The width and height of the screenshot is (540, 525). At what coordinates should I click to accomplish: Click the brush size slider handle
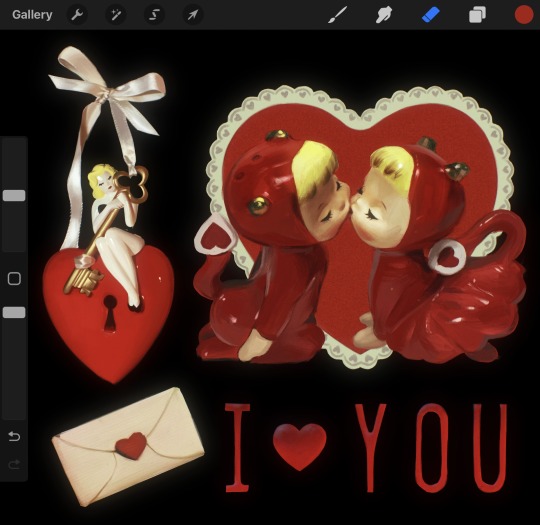coord(14,195)
